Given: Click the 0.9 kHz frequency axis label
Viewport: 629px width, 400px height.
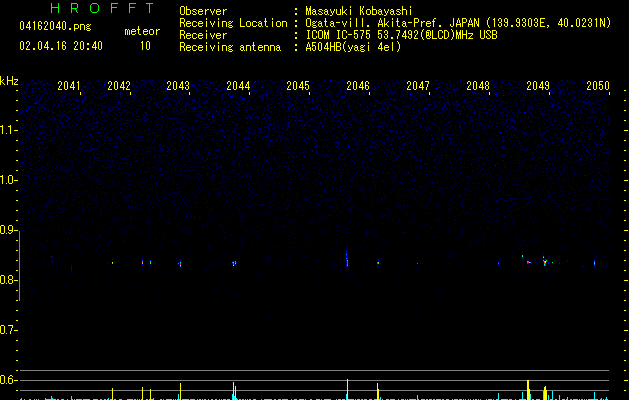Looking at the screenshot, I should (8, 230).
